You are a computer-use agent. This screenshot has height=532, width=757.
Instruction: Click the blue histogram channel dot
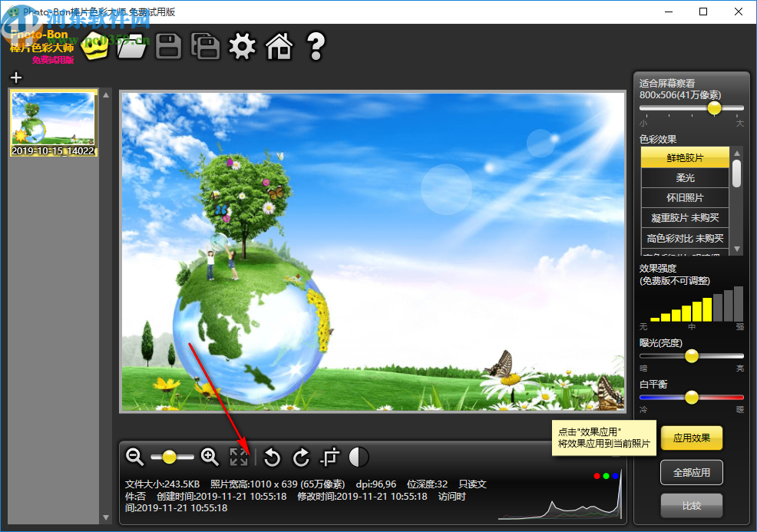615,476
